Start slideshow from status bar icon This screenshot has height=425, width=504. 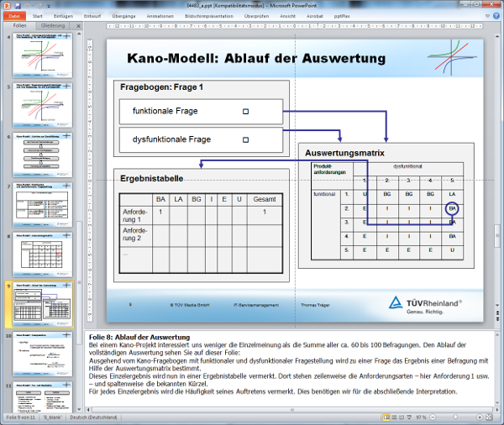[409, 417]
